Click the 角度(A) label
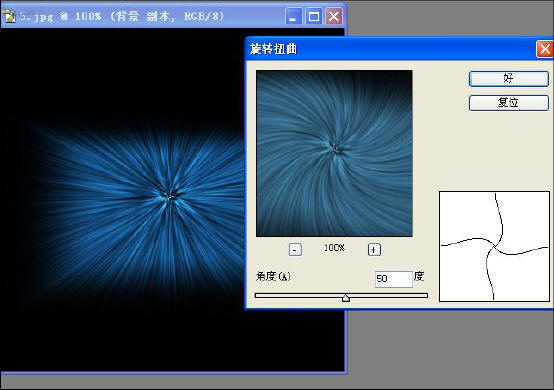 tap(273, 276)
